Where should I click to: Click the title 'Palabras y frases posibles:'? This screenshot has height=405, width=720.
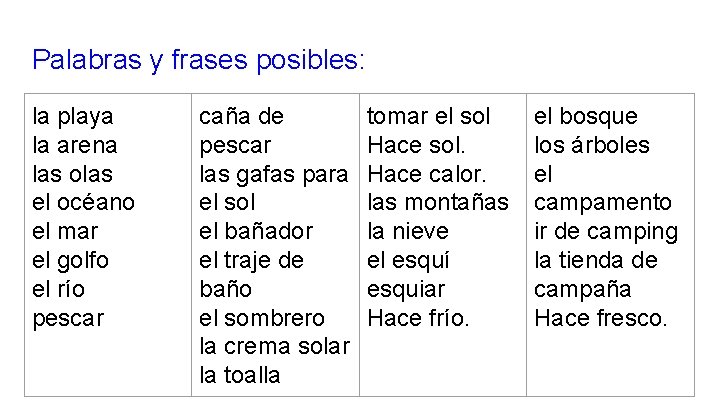coord(199,60)
